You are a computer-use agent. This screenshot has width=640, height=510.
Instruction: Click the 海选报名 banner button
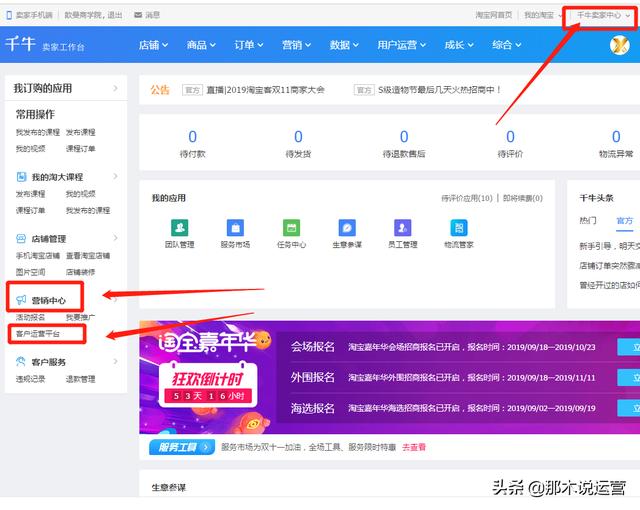[629, 408]
